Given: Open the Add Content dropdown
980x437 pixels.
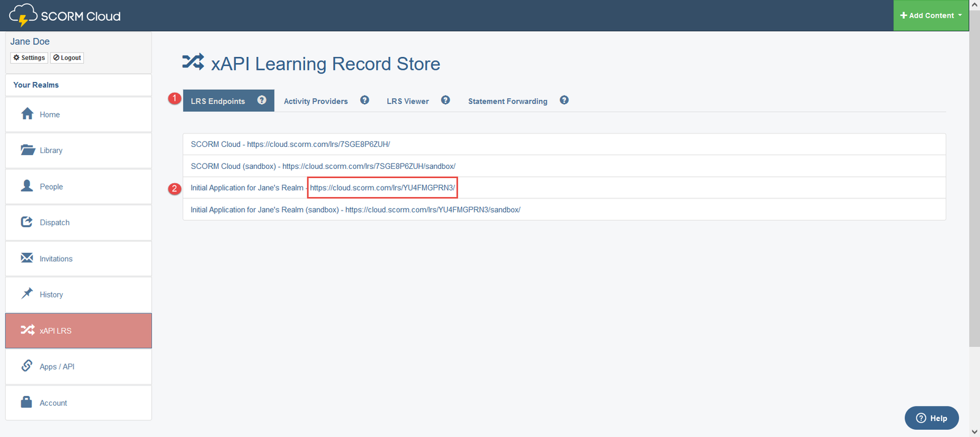Looking at the screenshot, I should click(930, 15).
